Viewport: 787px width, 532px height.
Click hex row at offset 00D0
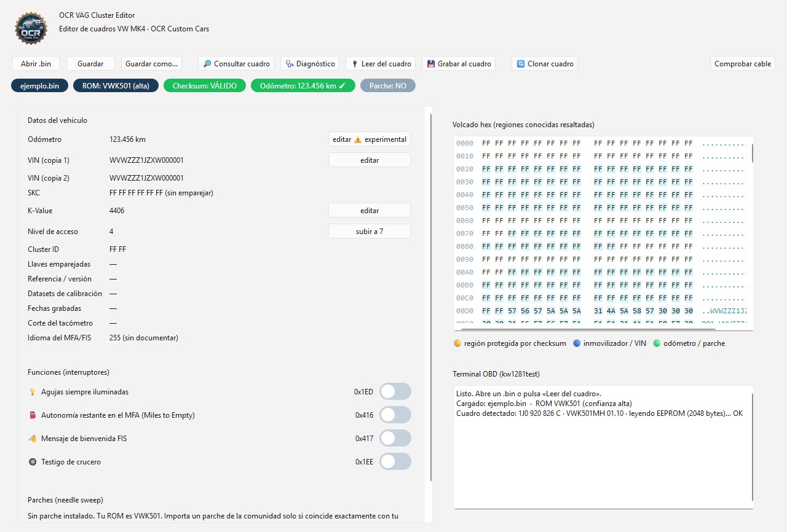point(601,311)
